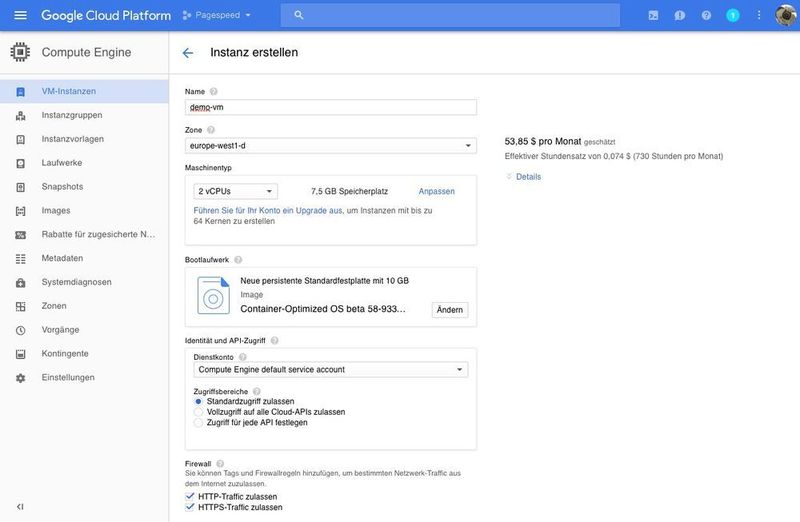
Task: Go back with the left arrow icon
Action: pos(188,53)
